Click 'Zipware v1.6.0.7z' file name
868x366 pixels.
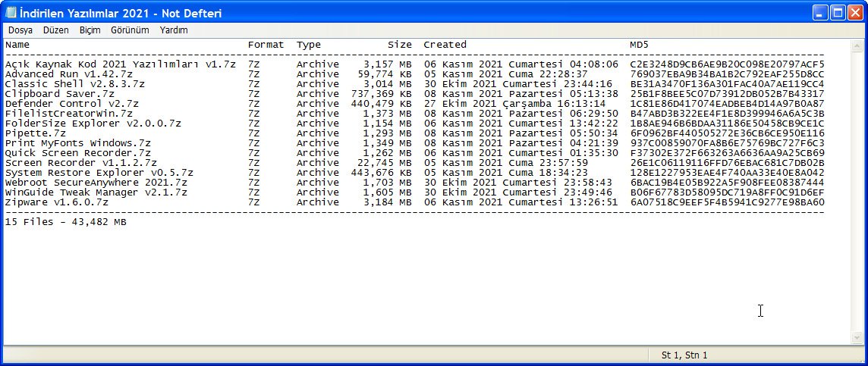click(56, 202)
